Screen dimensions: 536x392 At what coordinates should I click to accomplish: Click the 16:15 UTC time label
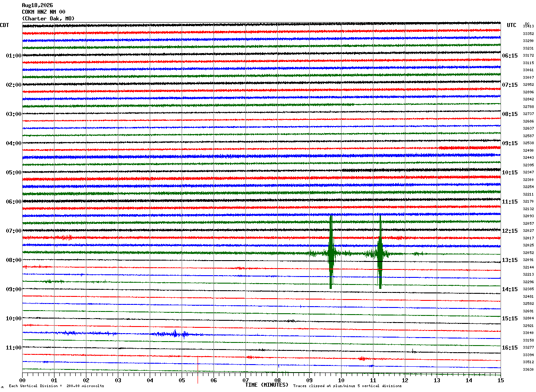point(510,348)
